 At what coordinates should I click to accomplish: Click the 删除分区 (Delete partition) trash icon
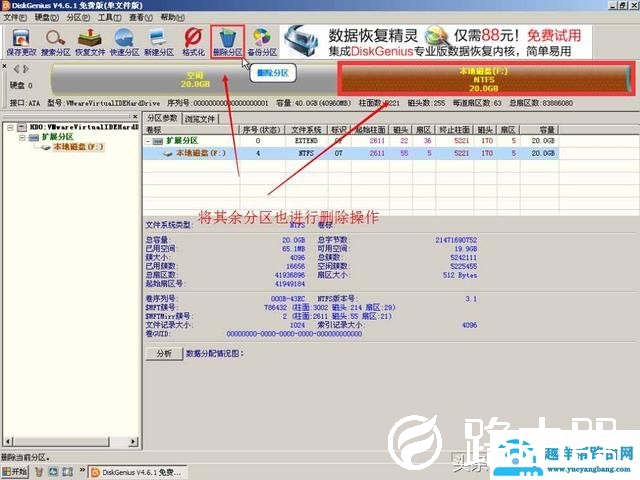tap(228, 42)
